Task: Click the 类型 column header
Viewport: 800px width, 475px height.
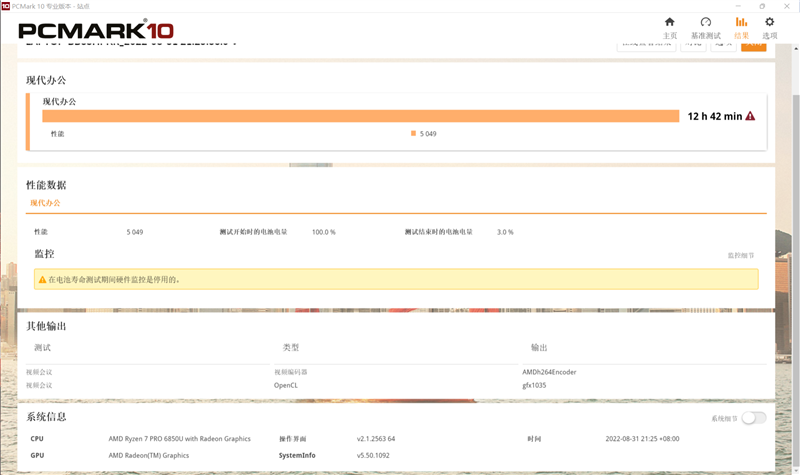Action: point(291,348)
